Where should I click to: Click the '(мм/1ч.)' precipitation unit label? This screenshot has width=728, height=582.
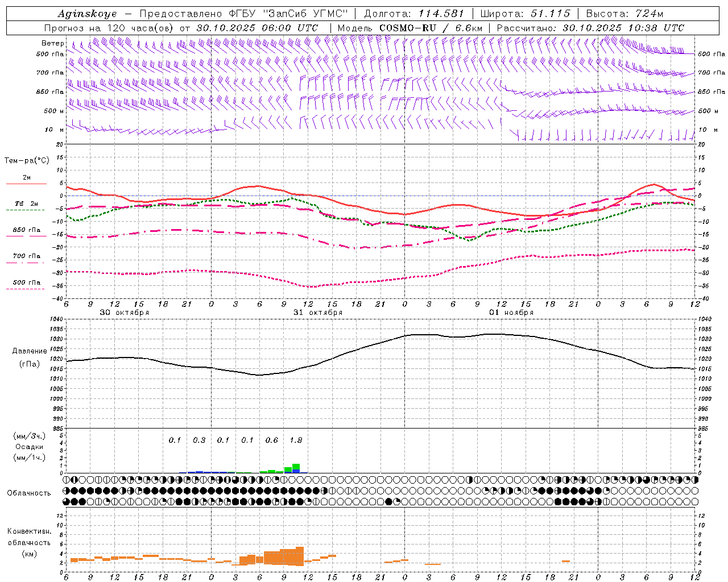(x=30, y=458)
